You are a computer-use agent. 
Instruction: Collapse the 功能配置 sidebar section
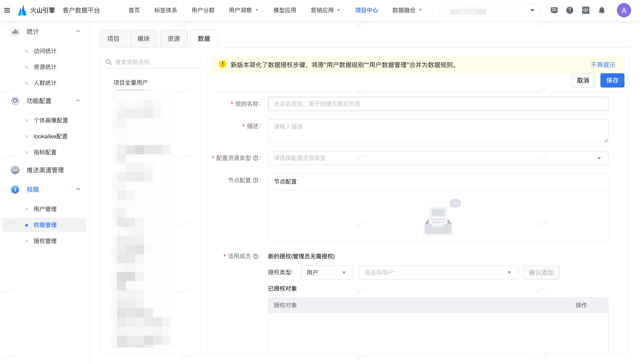[x=78, y=101]
